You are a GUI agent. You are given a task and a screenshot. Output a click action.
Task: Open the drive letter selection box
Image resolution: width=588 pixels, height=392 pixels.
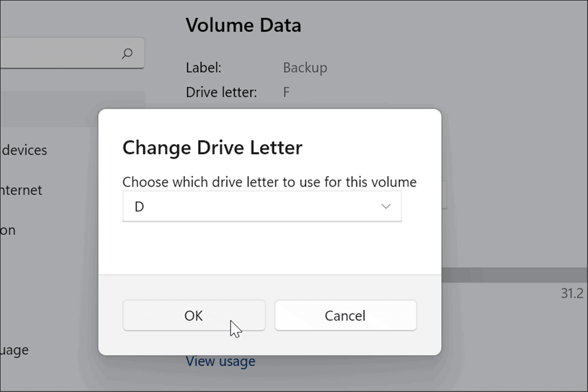tap(262, 206)
